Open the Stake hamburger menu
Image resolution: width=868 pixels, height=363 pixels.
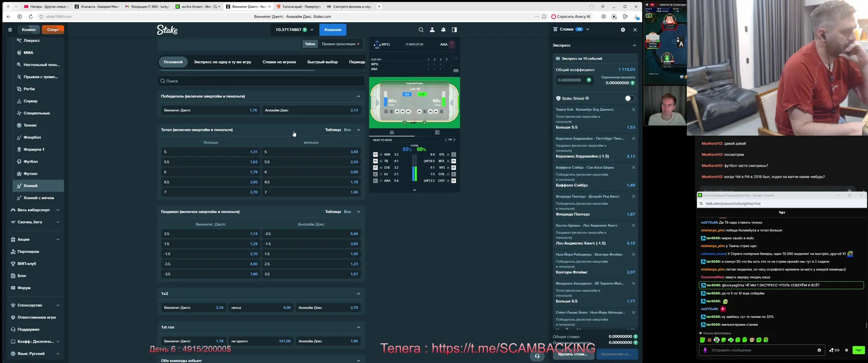click(10, 30)
